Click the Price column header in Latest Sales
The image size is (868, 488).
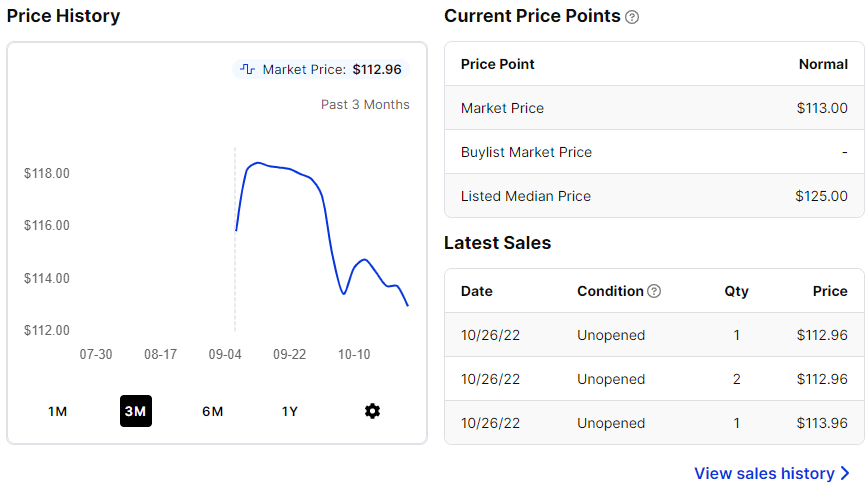coord(830,291)
